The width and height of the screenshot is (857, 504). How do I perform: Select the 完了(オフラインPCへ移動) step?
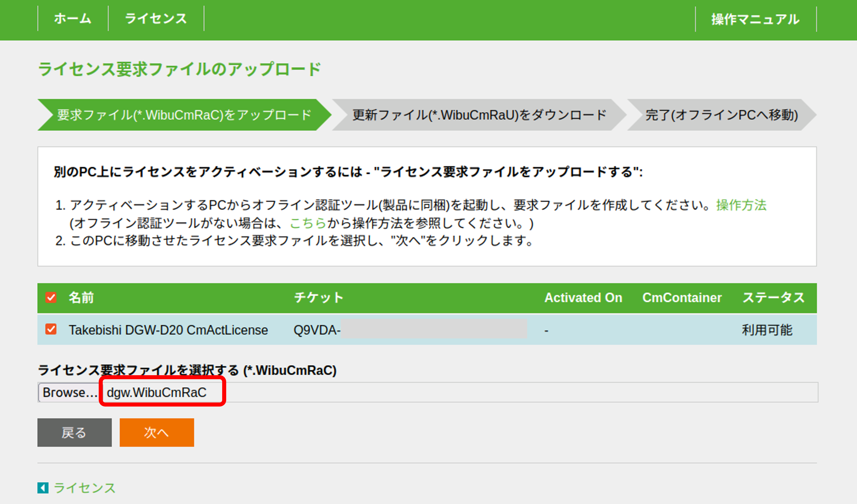(x=721, y=115)
